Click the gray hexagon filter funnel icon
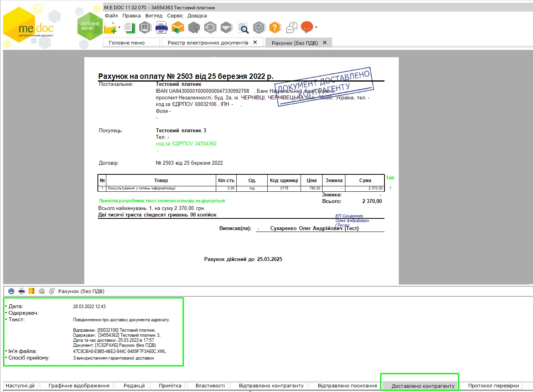Viewport: 533px width, 392px height. coord(226,27)
